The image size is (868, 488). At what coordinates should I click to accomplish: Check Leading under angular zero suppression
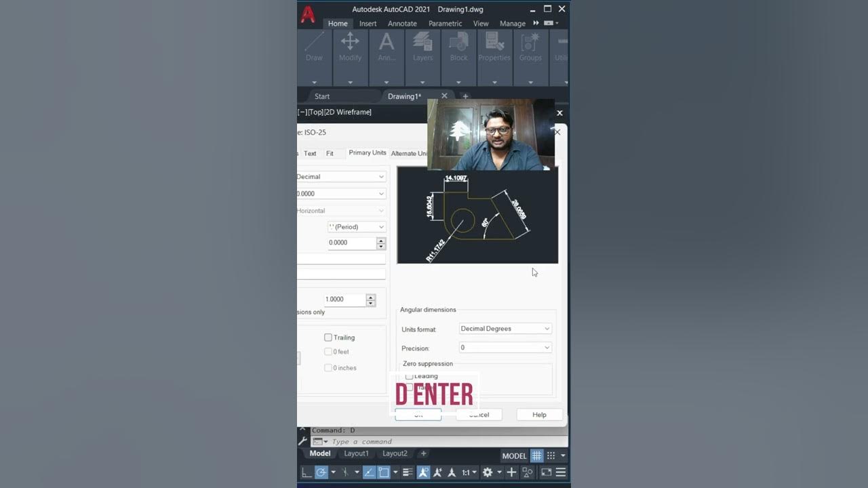pyautogui.click(x=409, y=376)
